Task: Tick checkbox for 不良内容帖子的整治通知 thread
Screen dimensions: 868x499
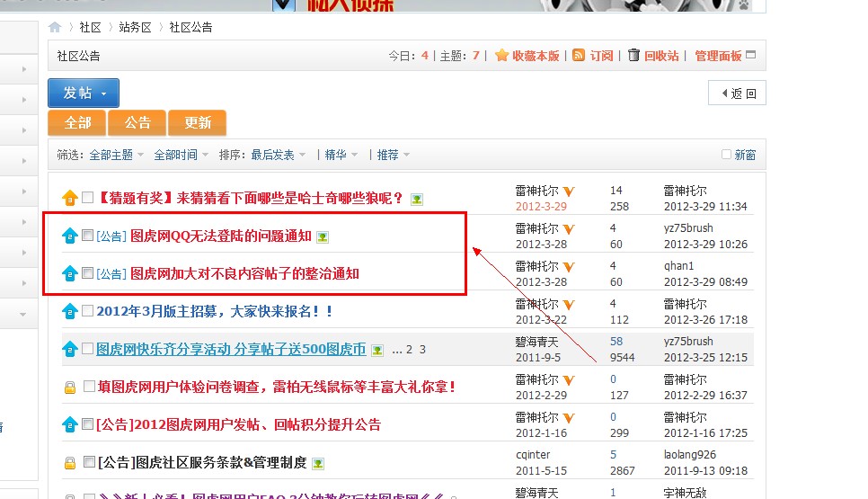Action: pyautogui.click(x=87, y=273)
